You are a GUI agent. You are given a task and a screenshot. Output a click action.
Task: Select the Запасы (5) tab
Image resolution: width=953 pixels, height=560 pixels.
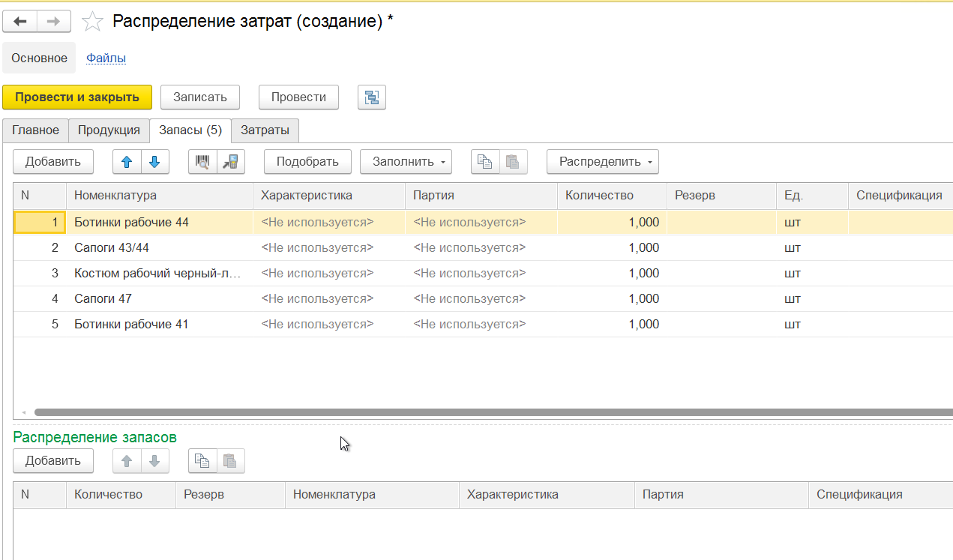(x=190, y=130)
